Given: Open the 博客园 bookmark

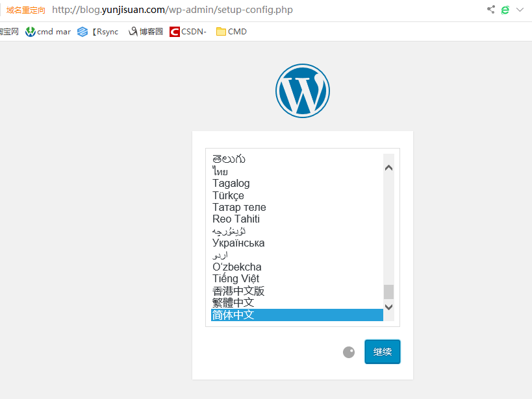Looking at the screenshot, I should 146,32.
